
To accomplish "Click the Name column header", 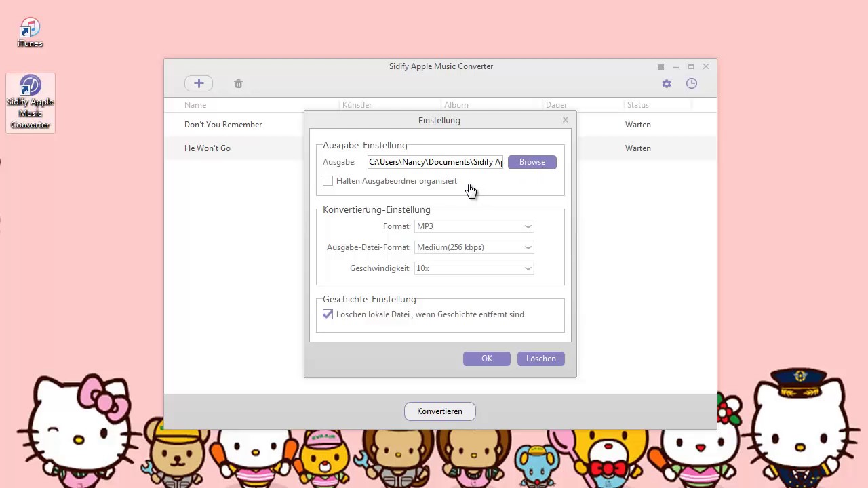I will 195,105.
